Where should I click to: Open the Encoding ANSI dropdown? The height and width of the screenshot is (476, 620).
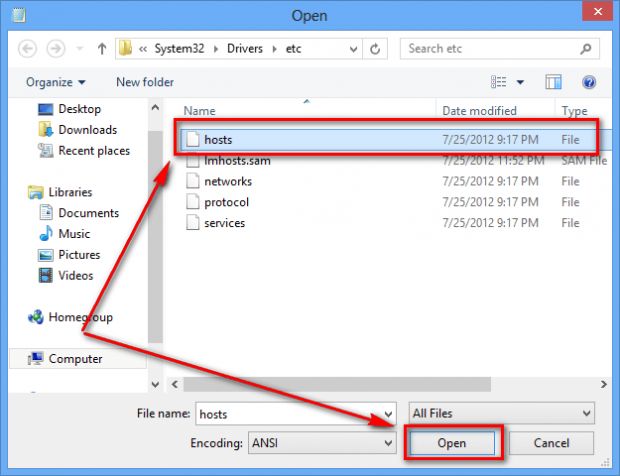pos(322,443)
